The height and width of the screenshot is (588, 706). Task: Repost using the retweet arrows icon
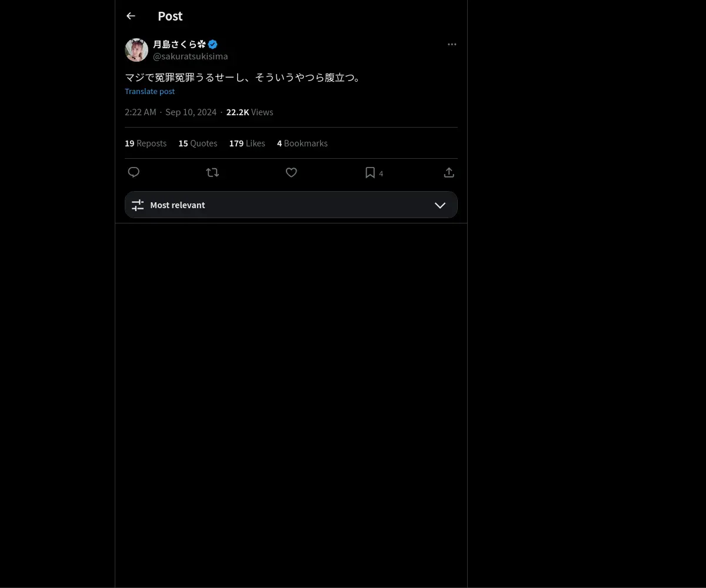click(x=212, y=172)
